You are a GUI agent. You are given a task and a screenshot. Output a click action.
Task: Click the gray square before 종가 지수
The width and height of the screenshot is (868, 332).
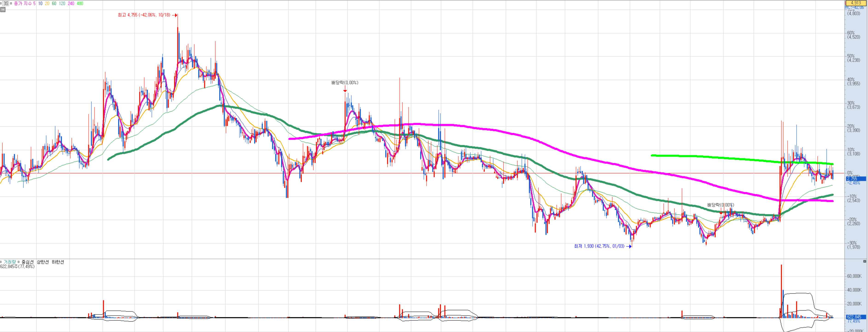(11, 3)
